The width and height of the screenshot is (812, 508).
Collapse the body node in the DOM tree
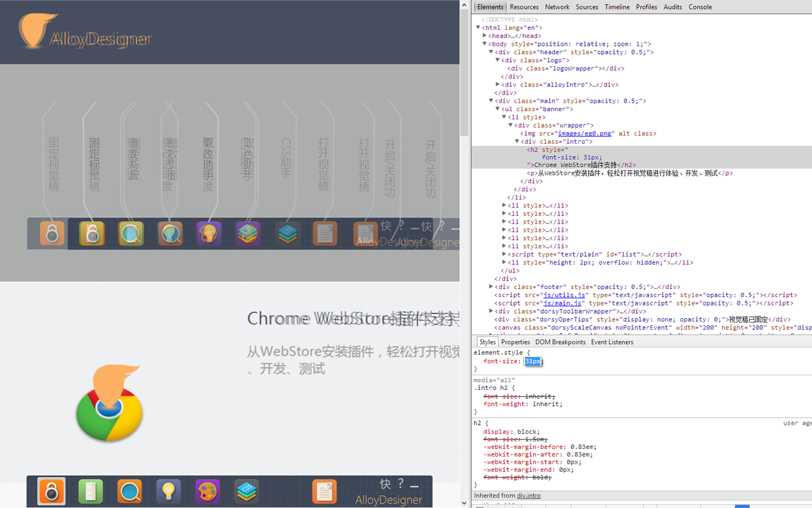pyautogui.click(x=485, y=44)
